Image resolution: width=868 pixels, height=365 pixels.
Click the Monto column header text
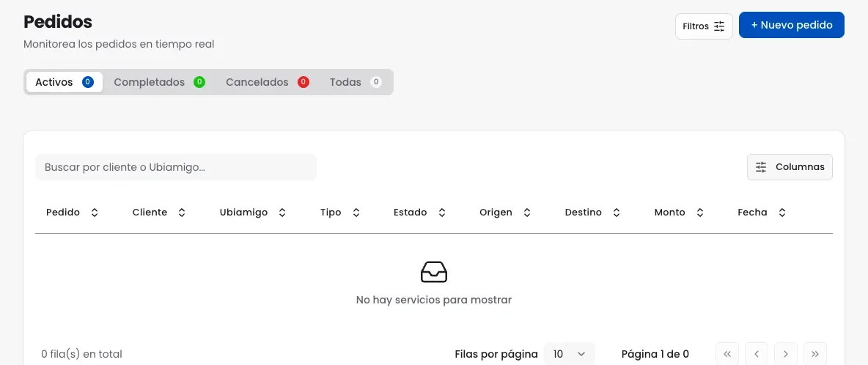[x=670, y=213]
